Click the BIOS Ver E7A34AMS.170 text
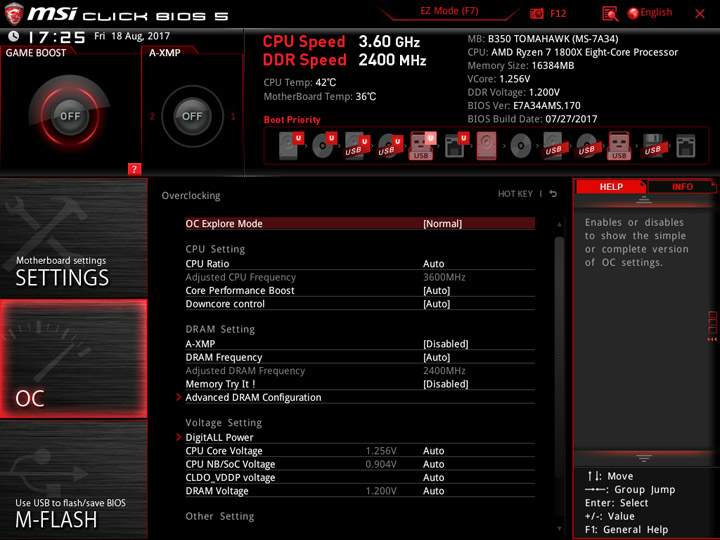Viewport: 720px width, 540px height. (524, 106)
